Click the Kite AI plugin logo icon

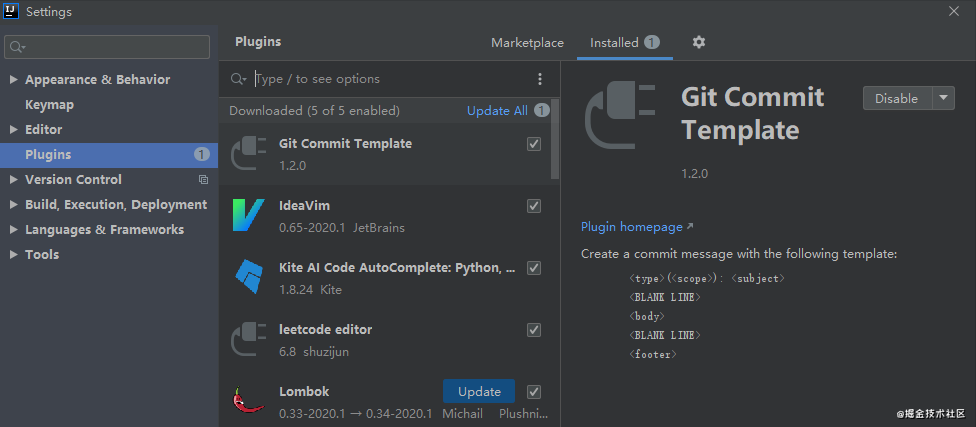(x=248, y=277)
